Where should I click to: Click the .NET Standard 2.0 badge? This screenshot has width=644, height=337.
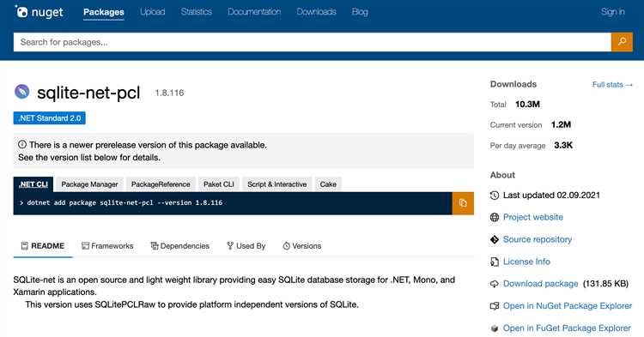[49, 118]
